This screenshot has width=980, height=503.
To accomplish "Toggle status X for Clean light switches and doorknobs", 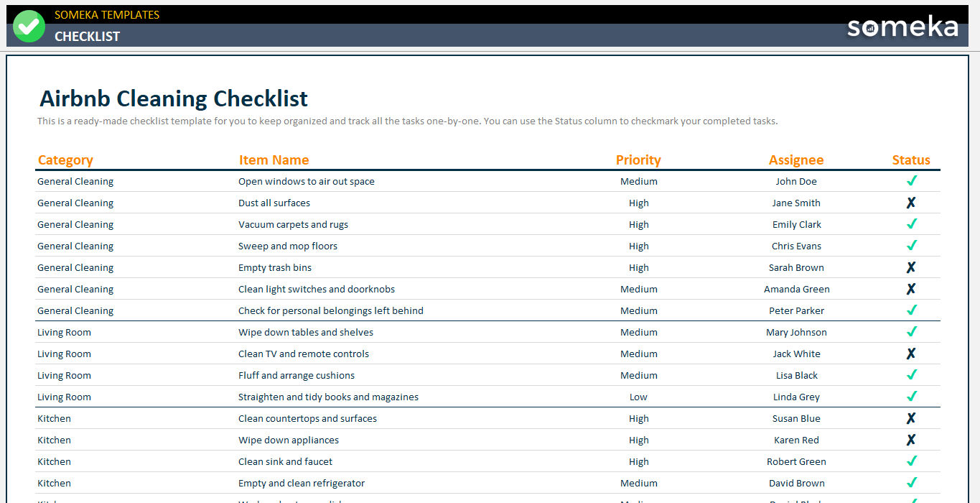I will pos(911,289).
